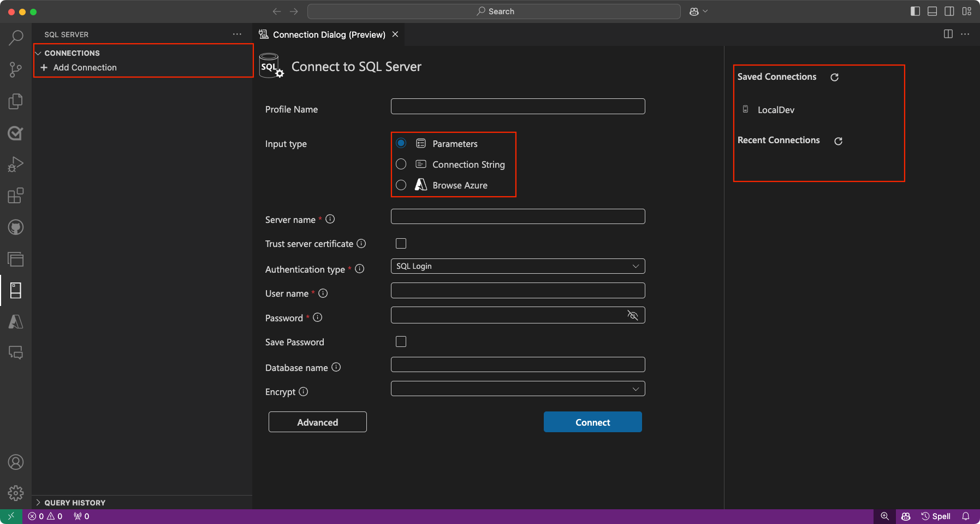Refresh the Saved Connections list
The width and height of the screenshot is (980, 524).
[x=834, y=77]
